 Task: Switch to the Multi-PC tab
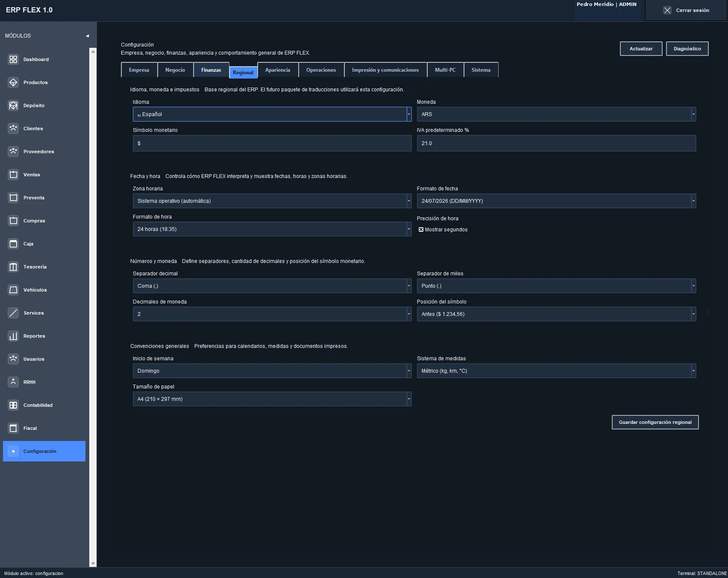(x=445, y=70)
